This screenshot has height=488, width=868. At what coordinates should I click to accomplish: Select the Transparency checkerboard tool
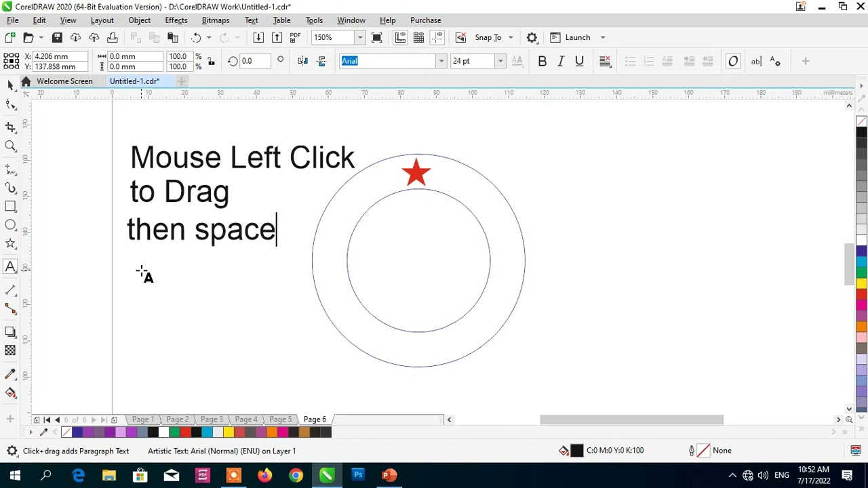point(10,350)
